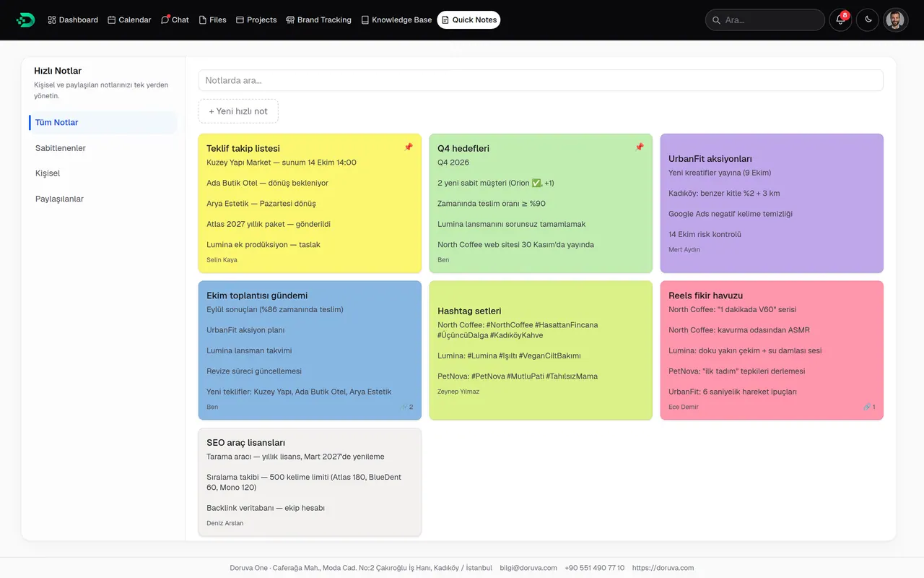Show Kişisel notes in sidebar
This screenshot has height=578, width=924.
pos(103,173)
